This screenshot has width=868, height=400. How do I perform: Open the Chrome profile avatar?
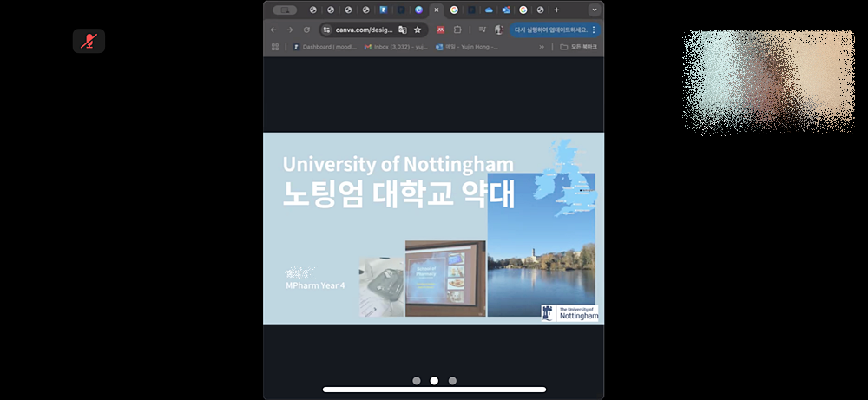[x=499, y=30]
